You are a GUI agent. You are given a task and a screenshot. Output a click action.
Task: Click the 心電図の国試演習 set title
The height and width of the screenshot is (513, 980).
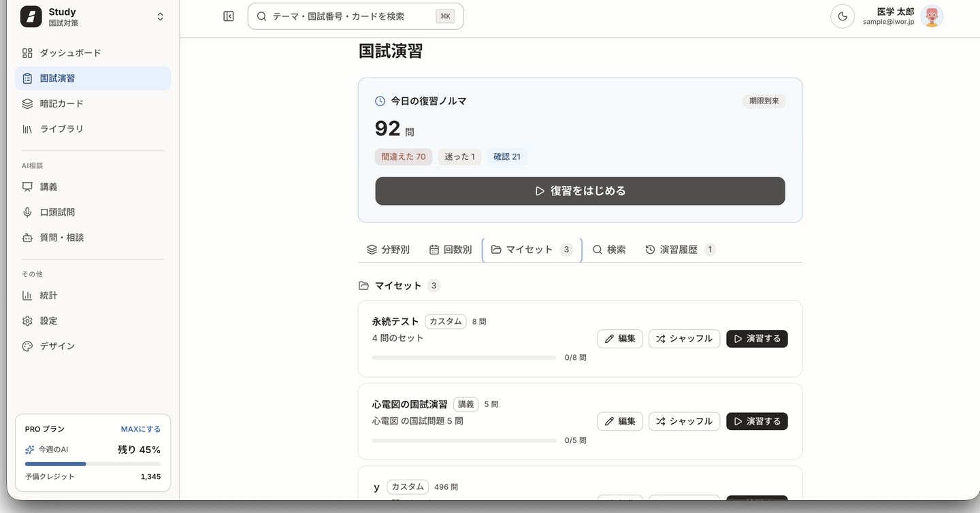pyautogui.click(x=410, y=404)
